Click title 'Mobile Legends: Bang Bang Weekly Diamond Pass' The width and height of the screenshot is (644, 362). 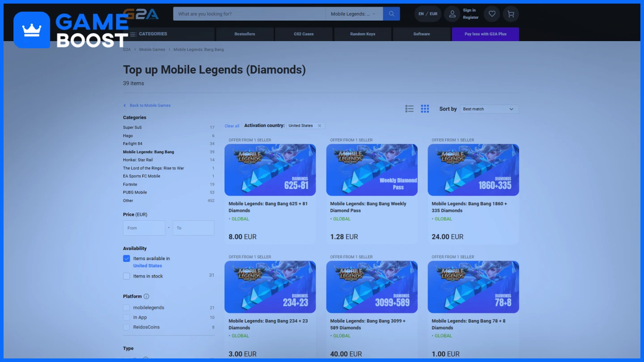click(368, 207)
